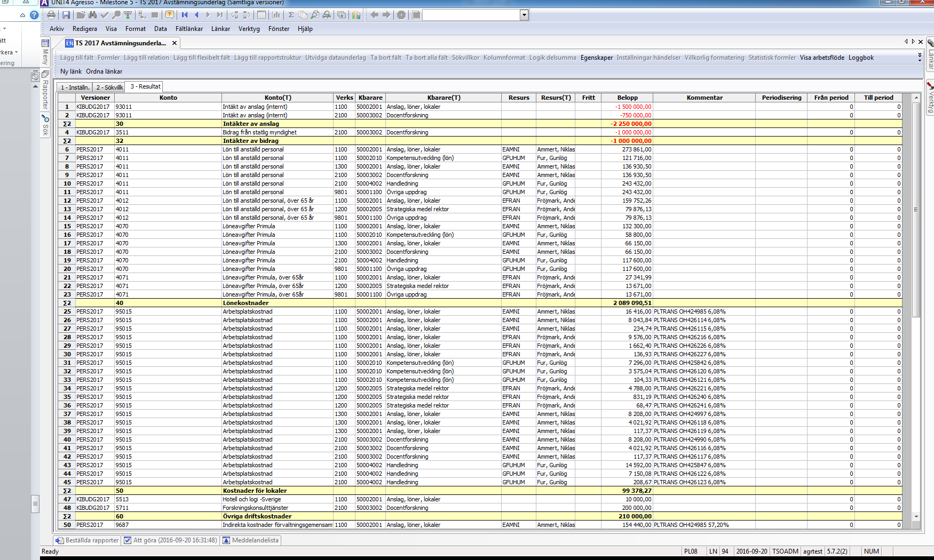Click the back arrow toolbar icon
The height and width of the screenshot is (560, 934).
click(x=375, y=15)
